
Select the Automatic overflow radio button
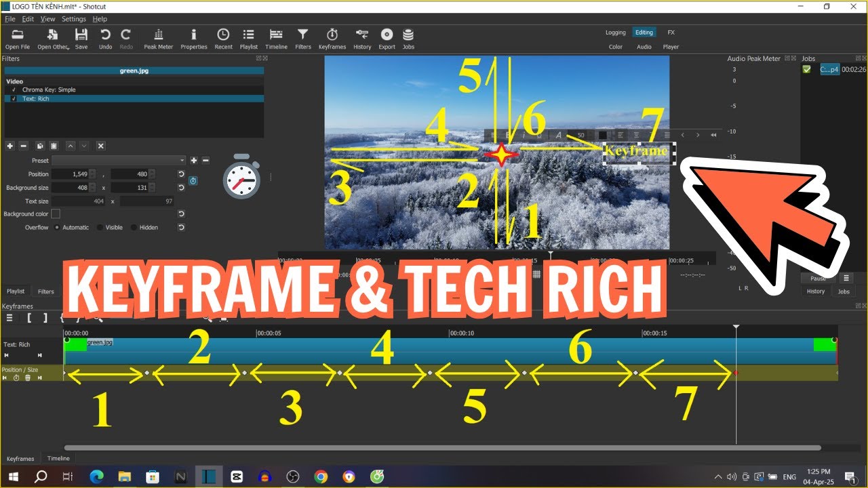(x=57, y=228)
